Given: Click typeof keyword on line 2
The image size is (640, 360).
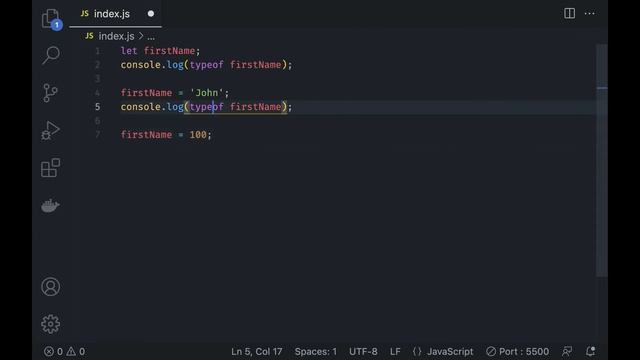Looking at the screenshot, I should click(207, 65).
